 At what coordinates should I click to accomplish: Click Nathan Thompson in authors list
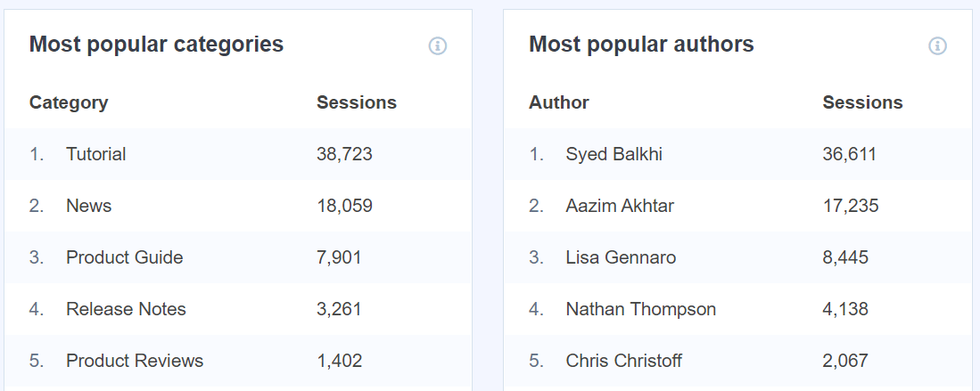pyautogui.click(x=640, y=309)
